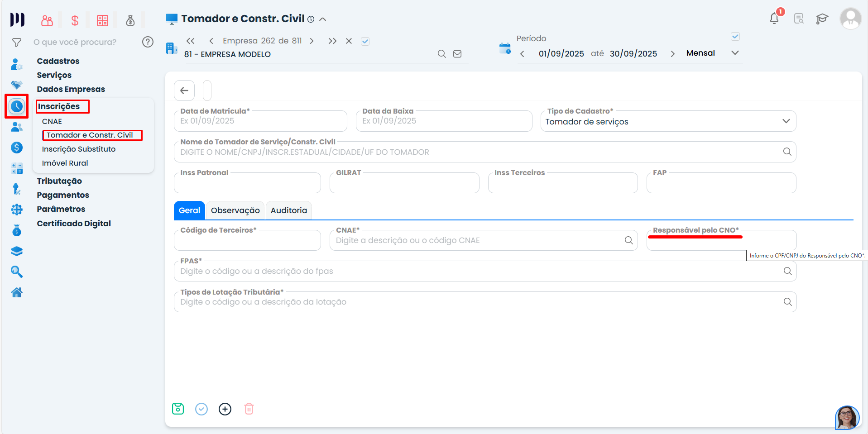Collapse the Tomador e Constr. Civil title chevron
Image resolution: width=868 pixels, height=434 pixels.
(323, 19)
